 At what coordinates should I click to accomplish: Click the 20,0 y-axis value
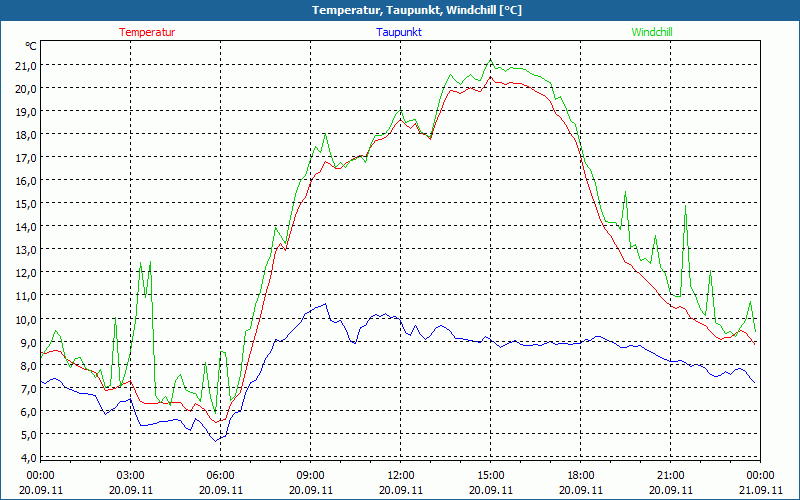pos(27,88)
